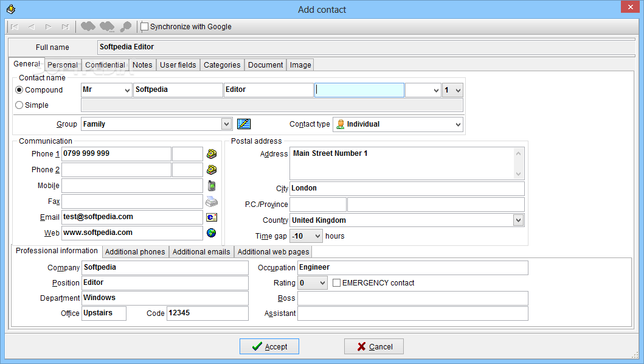This screenshot has height=364, width=644.
Task: Click the Assistant input field
Action: pos(413,313)
